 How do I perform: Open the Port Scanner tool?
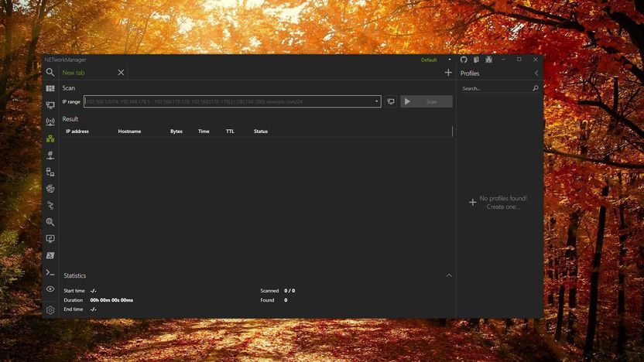pos(50,155)
